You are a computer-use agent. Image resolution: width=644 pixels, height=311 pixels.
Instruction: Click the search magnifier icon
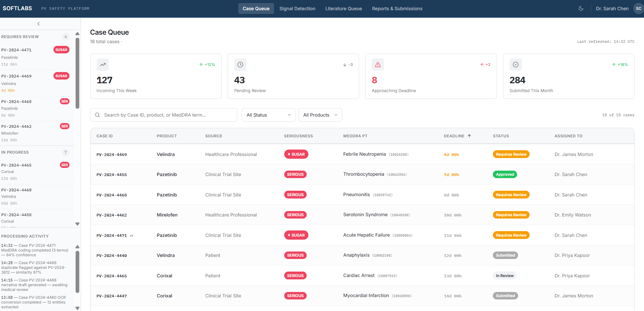[x=97, y=115]
